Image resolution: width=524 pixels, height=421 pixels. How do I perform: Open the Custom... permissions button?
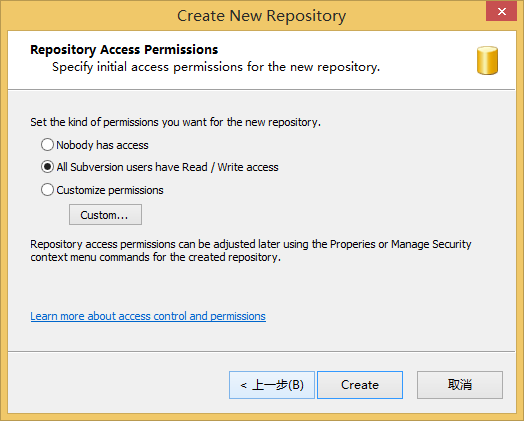tap(105, 215)
